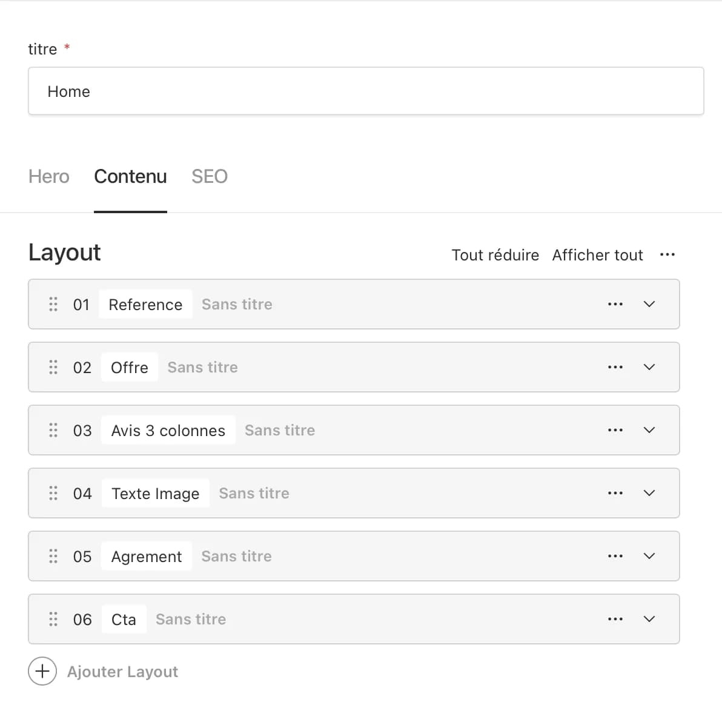Expand the Texte Image layout block
The image size is (722, 728).
649,493
